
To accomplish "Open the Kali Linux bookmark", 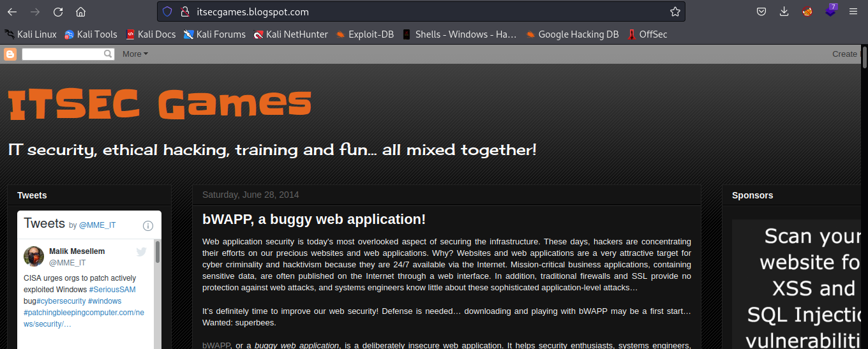I will (30, 34).
